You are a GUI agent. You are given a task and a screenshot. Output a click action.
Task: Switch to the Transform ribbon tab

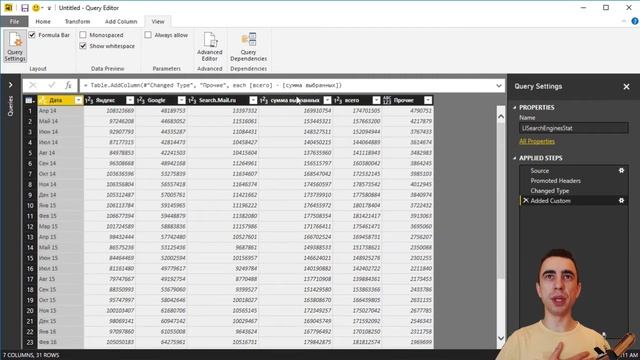[77, 21]
